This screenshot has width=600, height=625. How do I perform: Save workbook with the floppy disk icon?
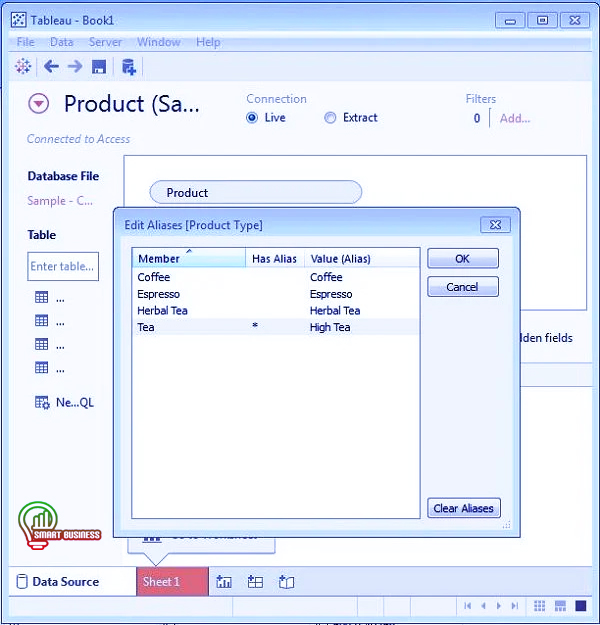[99, 67]
